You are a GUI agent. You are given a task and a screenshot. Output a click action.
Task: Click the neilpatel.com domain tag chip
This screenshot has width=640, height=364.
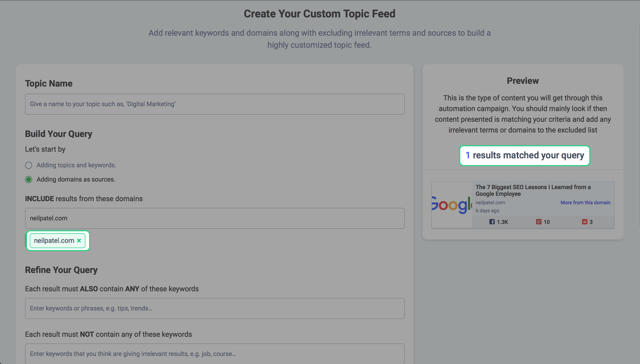click(x=57, y=240)
